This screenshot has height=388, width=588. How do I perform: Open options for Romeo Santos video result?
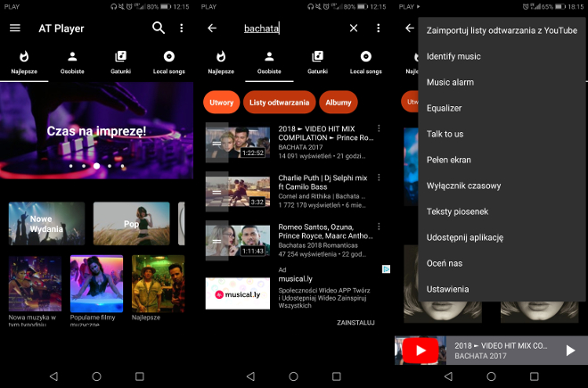tap(380, 227)
